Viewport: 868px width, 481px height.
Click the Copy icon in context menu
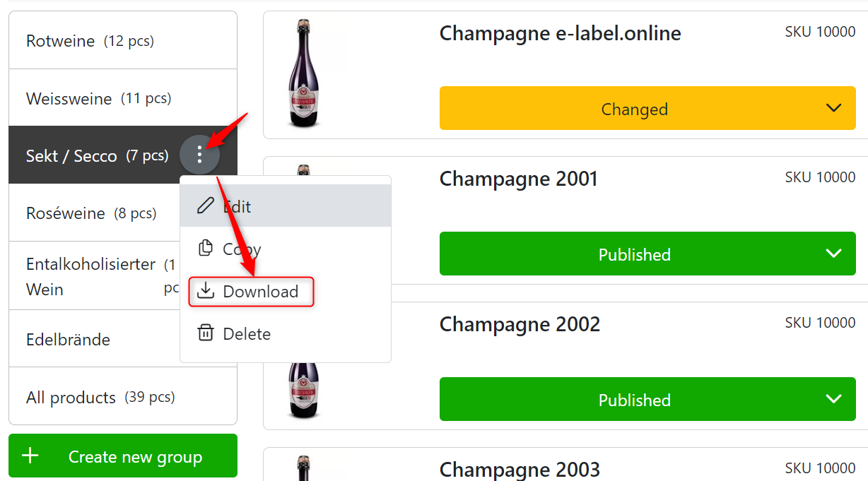coord(205,249)
